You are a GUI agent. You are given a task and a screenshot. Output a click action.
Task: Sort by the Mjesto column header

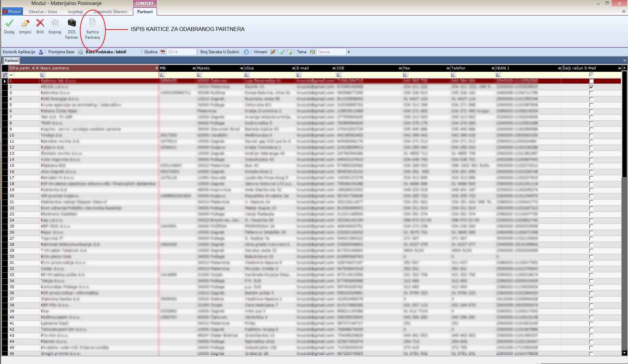click(216, 68)
